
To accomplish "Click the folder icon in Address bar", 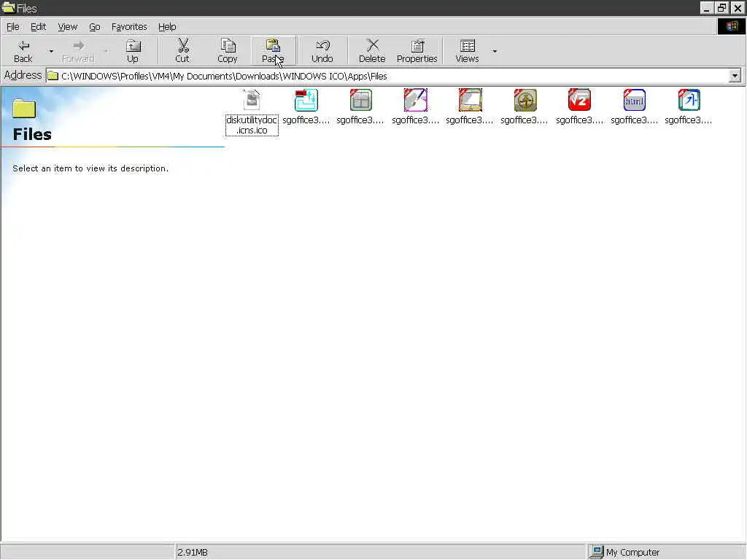I will click(x=53, y=76).
